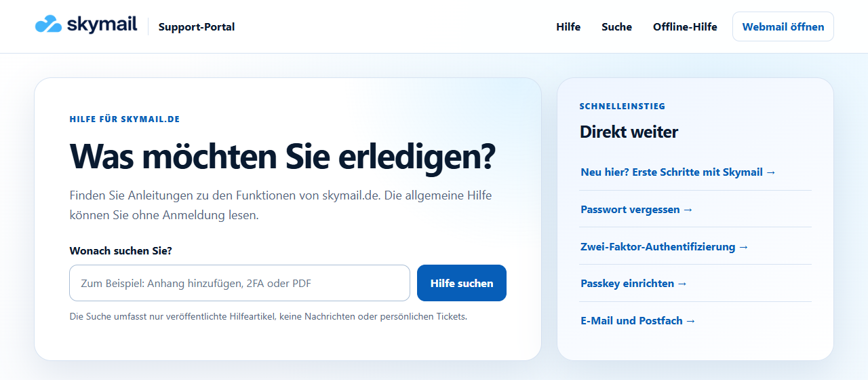The image size is (868, 380).
Task: Click the HILFE FÜR SKYMAIL.DE label
Action: (125, 119)
